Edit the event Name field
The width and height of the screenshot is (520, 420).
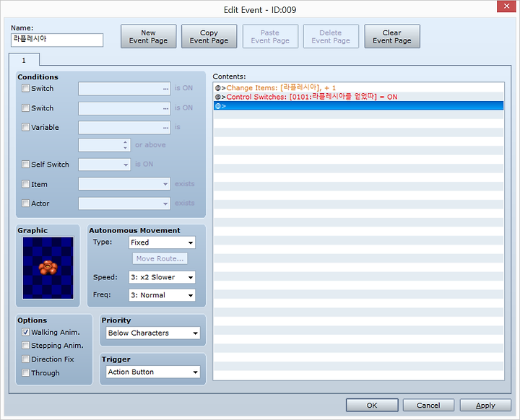click(57, 40)
